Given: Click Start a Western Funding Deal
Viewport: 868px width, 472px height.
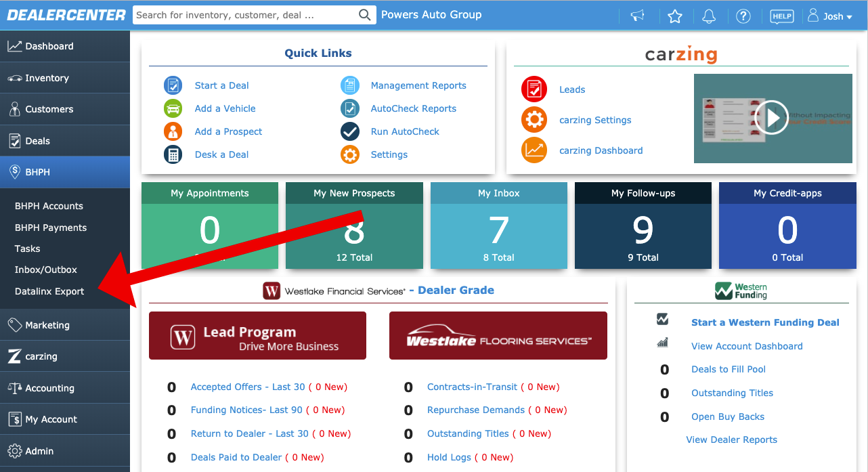Looking at the screenshot, I should (765, 322).
